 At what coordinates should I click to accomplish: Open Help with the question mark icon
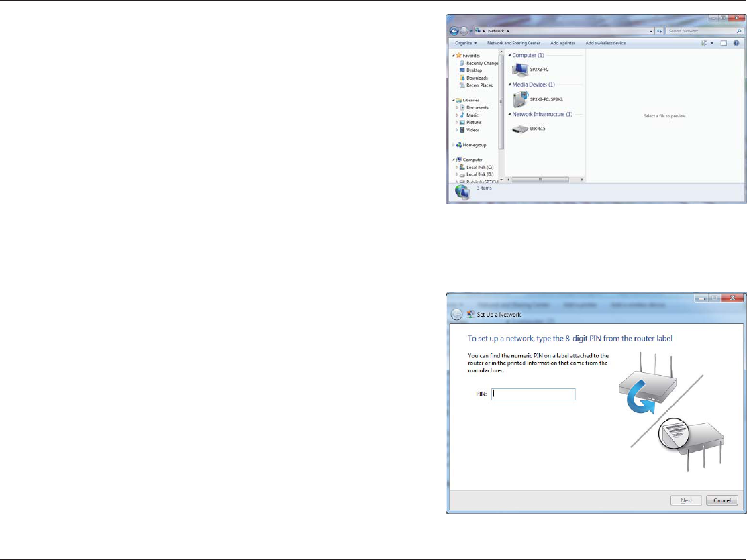736,43
